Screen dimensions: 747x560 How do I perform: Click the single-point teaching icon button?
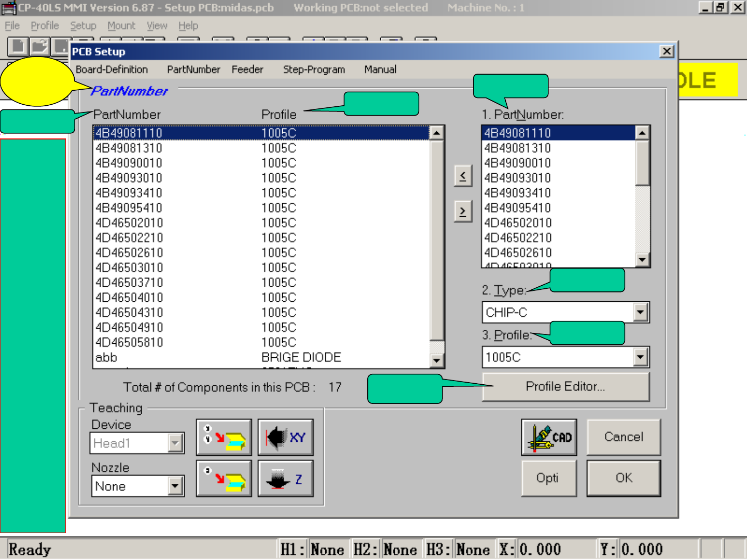tap(224, 479)
